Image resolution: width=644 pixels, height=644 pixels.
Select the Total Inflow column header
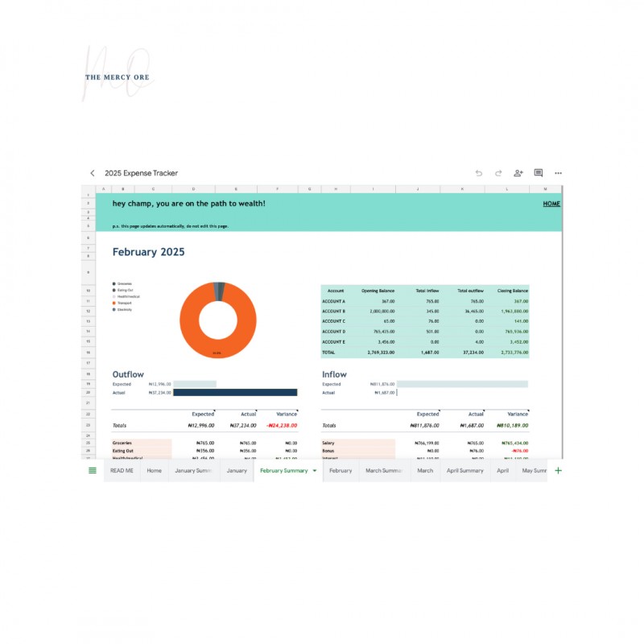427,291
